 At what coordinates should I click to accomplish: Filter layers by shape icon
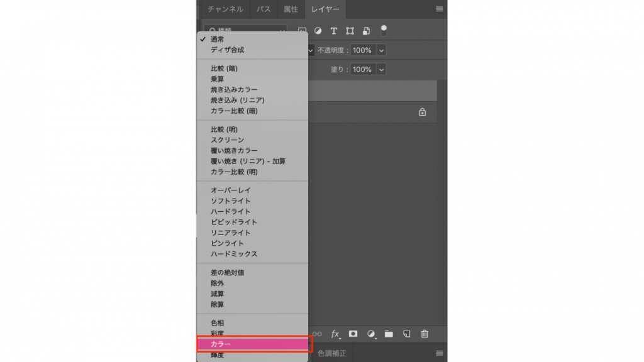(350, 31)
